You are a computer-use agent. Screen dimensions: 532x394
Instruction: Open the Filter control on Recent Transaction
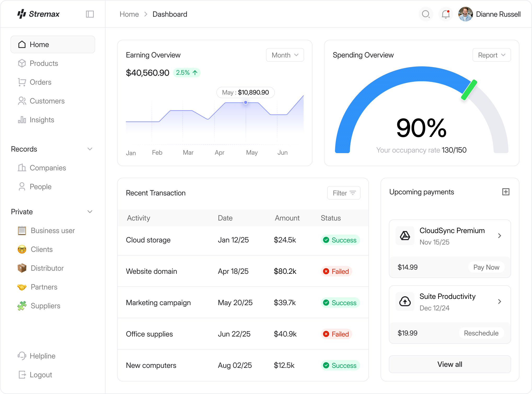pos(344,193)
